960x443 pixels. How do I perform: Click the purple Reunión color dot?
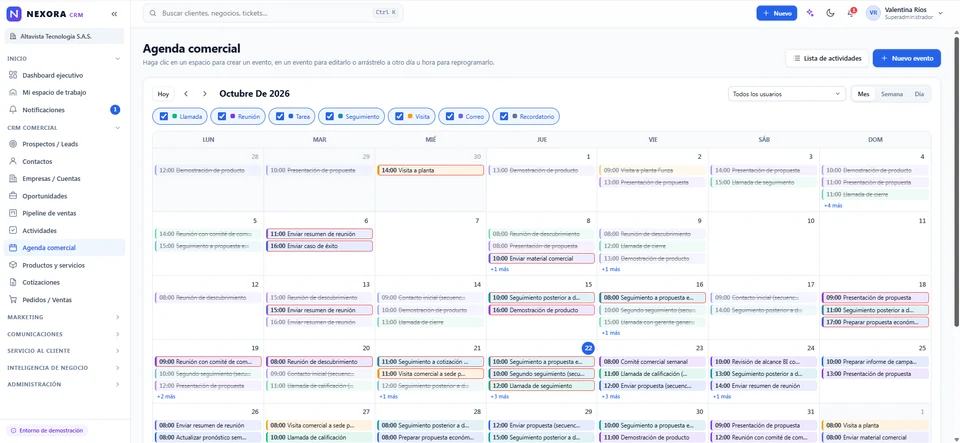click(233, 116)
